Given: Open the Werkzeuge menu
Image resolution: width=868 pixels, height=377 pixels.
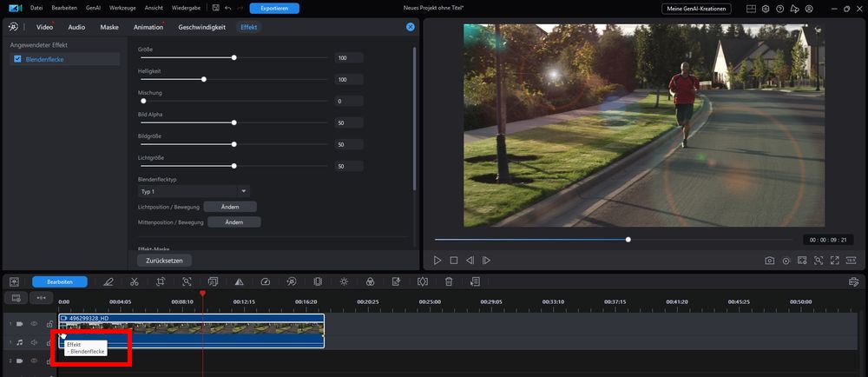Looking at the screenshot, I should click(123, 9).
